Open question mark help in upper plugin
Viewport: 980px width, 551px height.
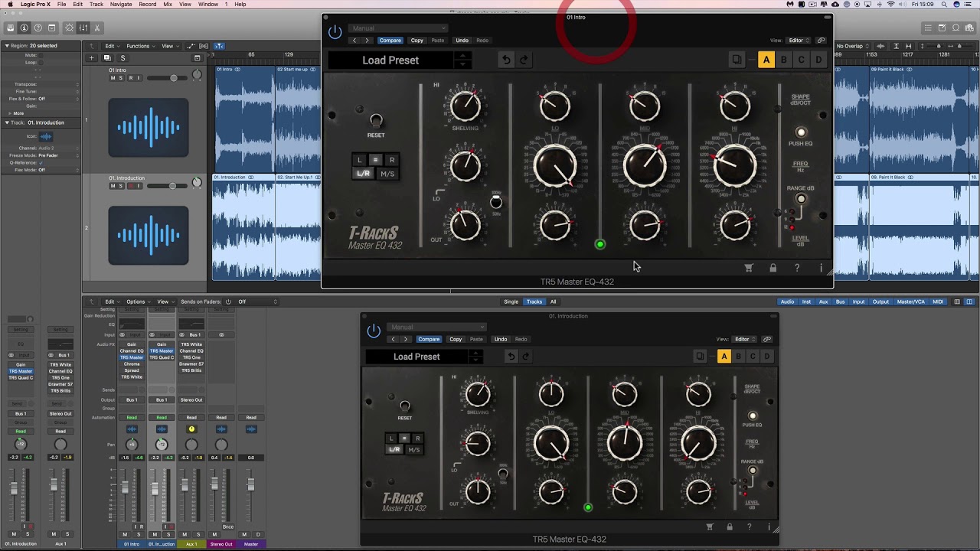coord(797,268)
